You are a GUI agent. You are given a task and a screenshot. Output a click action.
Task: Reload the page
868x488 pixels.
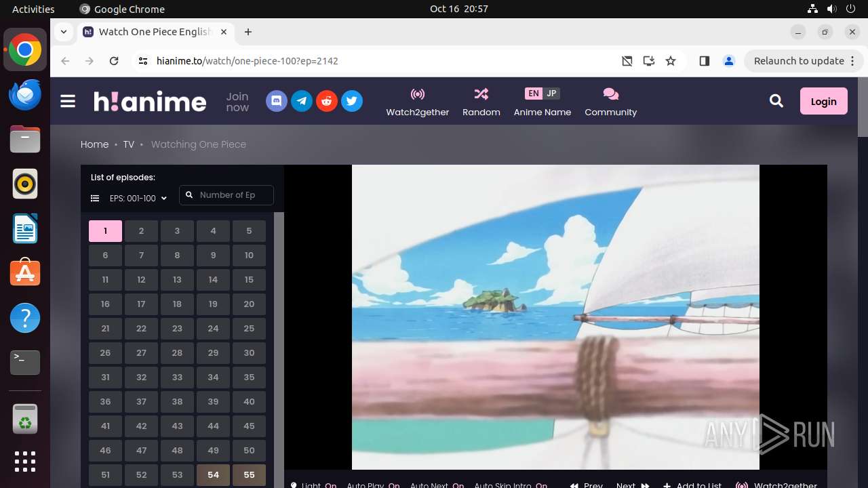[x=114, y=61]
